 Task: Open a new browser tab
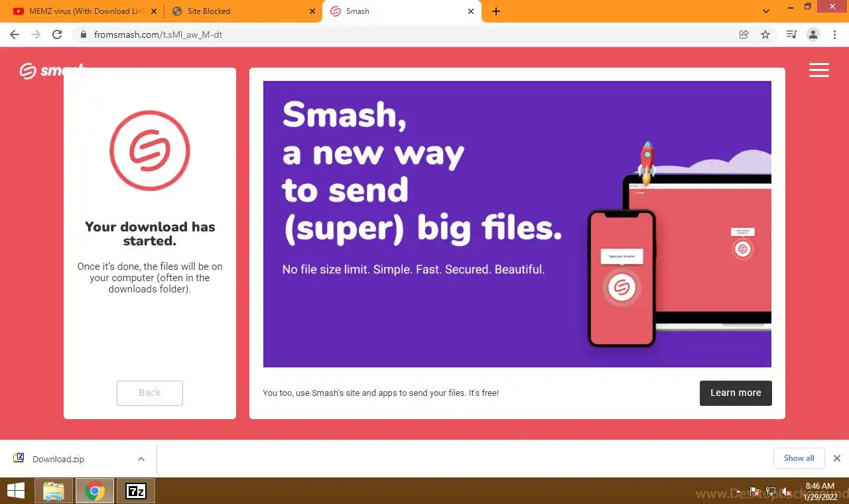(x=496, y=11)
